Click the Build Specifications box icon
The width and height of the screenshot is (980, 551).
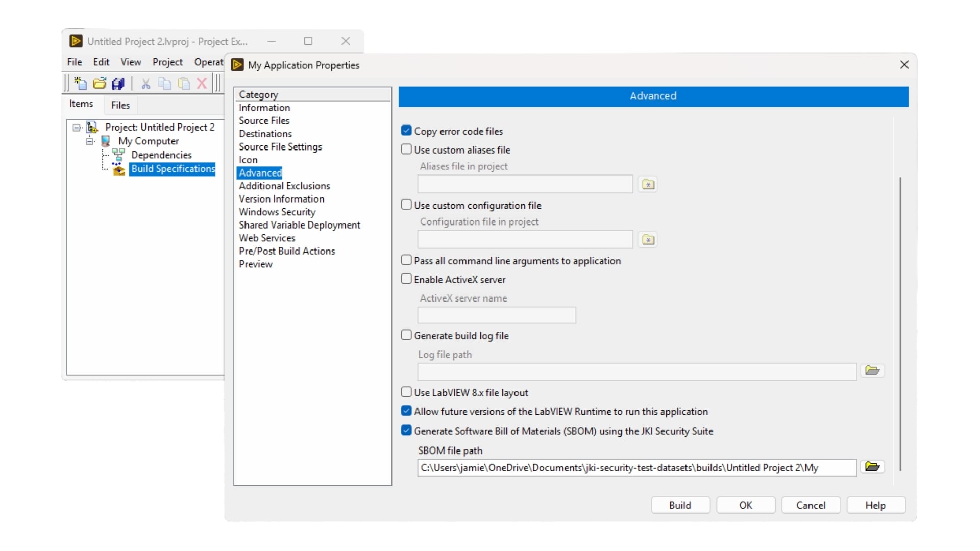(118, 169)
